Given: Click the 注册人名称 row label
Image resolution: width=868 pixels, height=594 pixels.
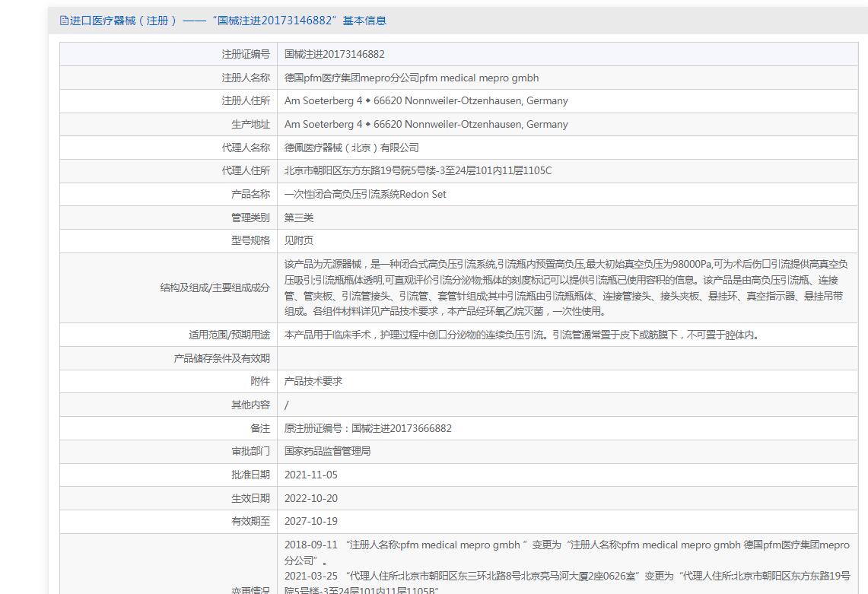Looking at the screenshot, I should click(x=245, y=78).
